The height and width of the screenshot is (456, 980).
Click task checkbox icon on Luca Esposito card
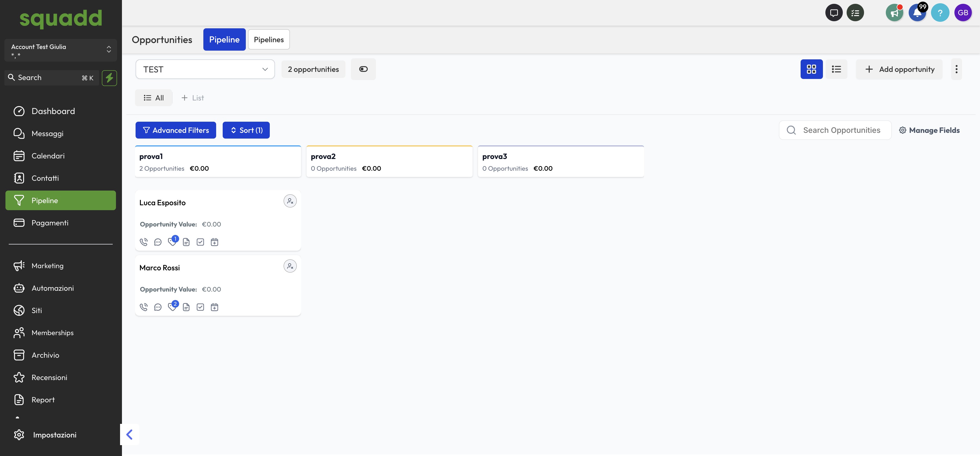tap(200, 242)
